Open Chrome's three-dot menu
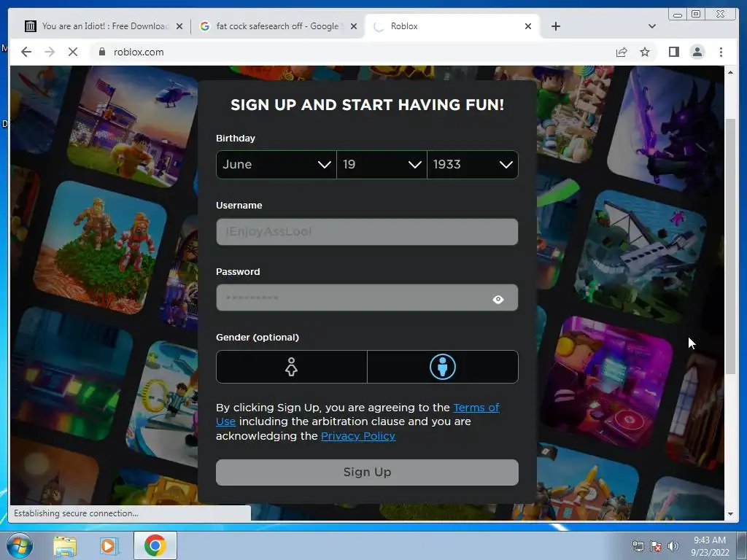Screen dimensions: 747x560 click(721, 52)
